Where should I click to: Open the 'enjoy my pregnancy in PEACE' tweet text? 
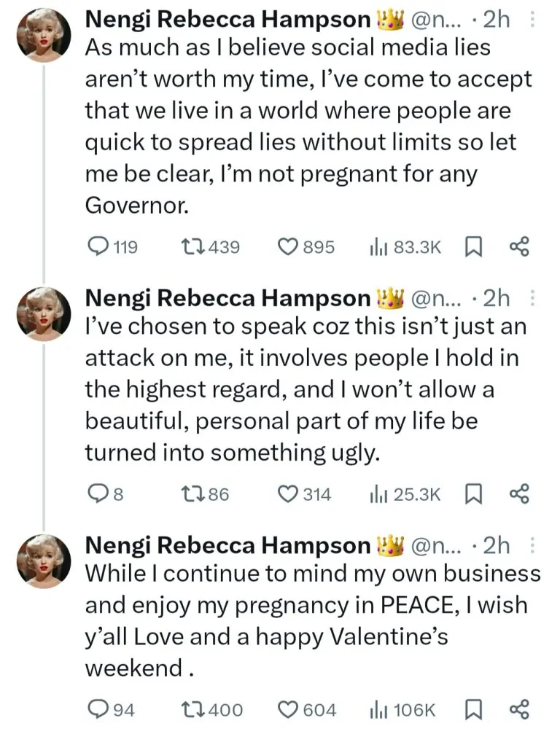click(306, 605)
